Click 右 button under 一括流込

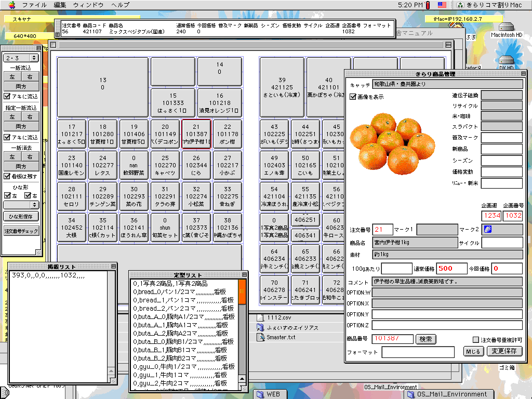click(30, 77)
